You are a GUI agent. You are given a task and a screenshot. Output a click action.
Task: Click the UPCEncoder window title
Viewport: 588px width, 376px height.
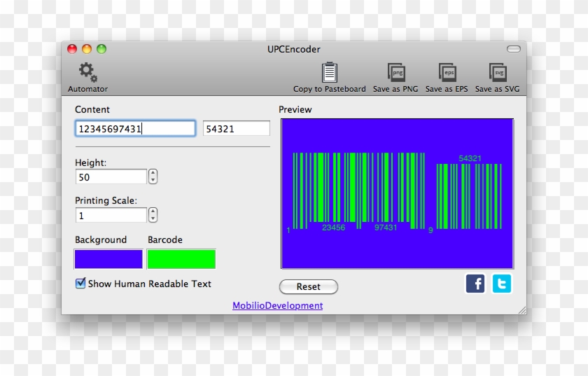point(293,49)
